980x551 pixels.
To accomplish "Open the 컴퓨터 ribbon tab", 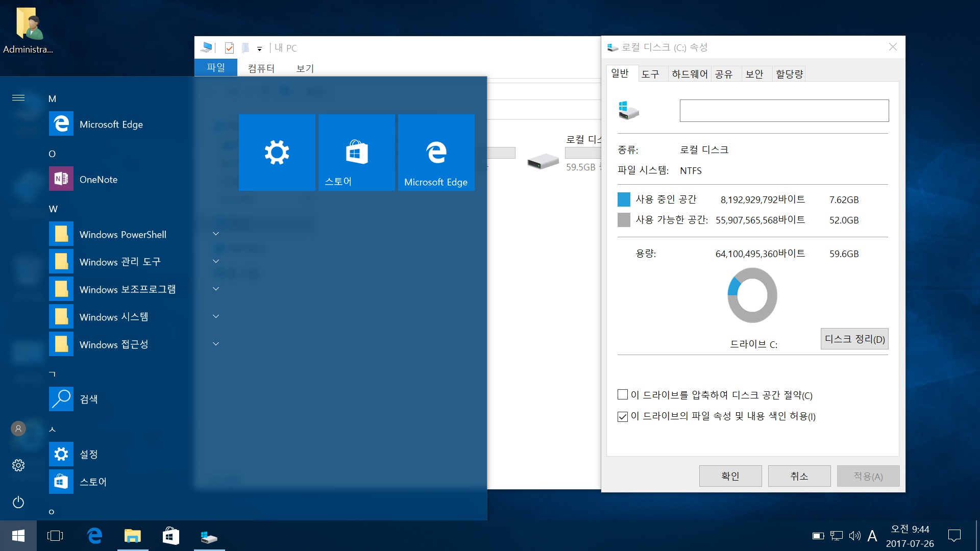I will (261, 68).
